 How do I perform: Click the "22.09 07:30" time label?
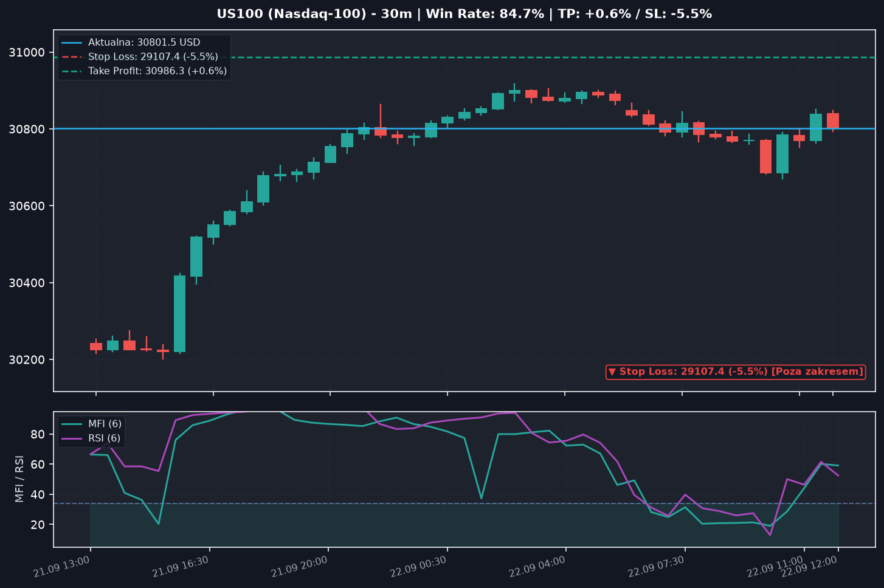656,567
